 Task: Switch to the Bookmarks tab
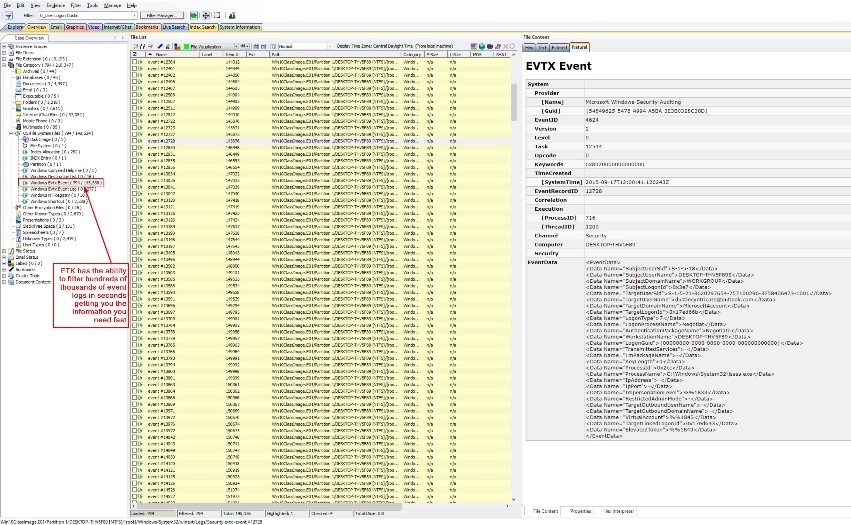(x=147, y=27)
